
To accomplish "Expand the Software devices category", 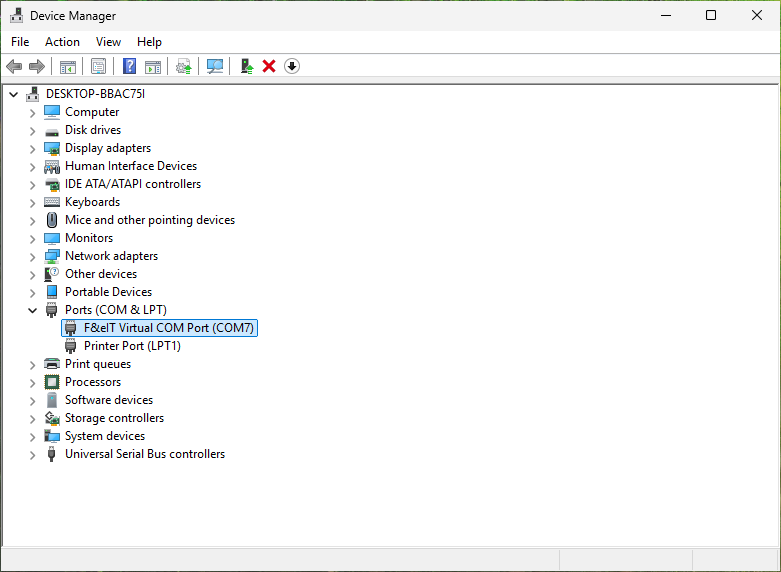I will (x=32, y=401).
